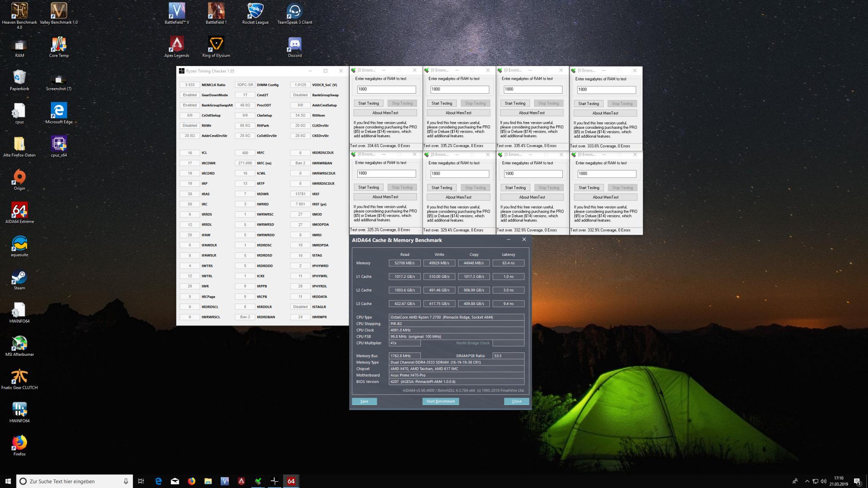Viewport: 868px width, 488px height.
Task: Click About MemTest in the 335.2% coverage window
Action: point(458,113)
